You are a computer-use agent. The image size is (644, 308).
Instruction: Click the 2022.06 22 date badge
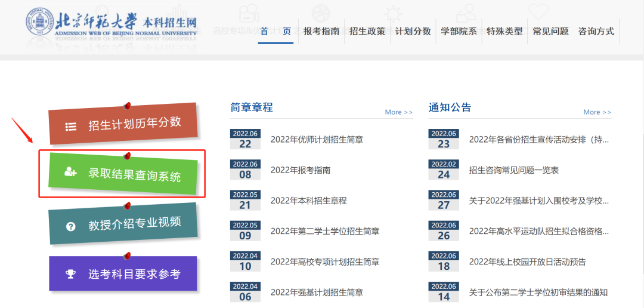245,140
